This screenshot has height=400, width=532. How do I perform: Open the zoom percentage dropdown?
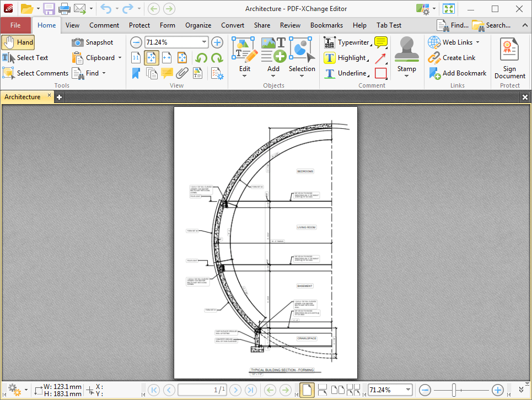click(205, 42)
